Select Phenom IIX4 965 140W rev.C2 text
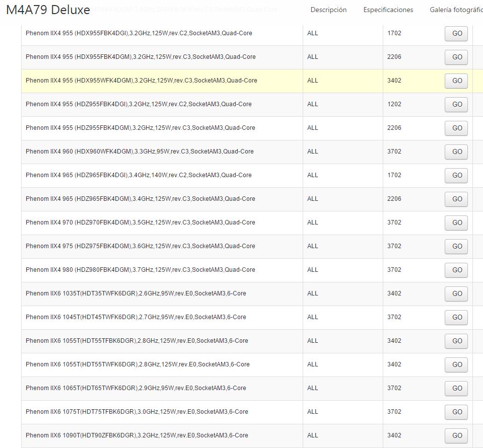Image resolution: width=483 pixels, height=448 pixels. [x=139, y=175]
